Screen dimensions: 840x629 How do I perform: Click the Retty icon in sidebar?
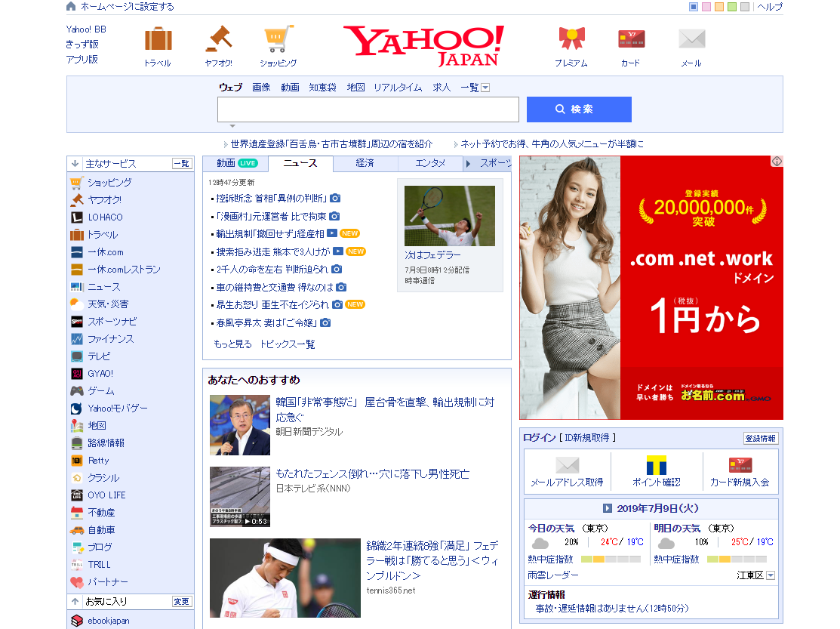point(77,460)
